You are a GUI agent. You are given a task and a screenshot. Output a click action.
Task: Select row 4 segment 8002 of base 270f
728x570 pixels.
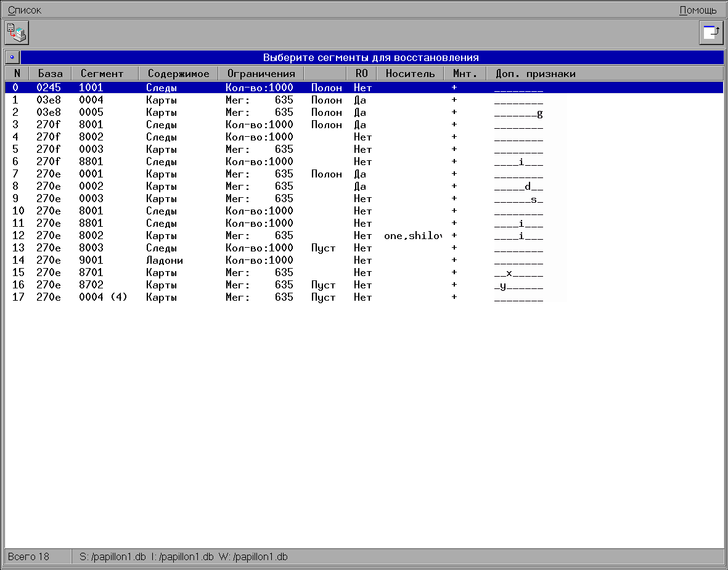point(364,137)
